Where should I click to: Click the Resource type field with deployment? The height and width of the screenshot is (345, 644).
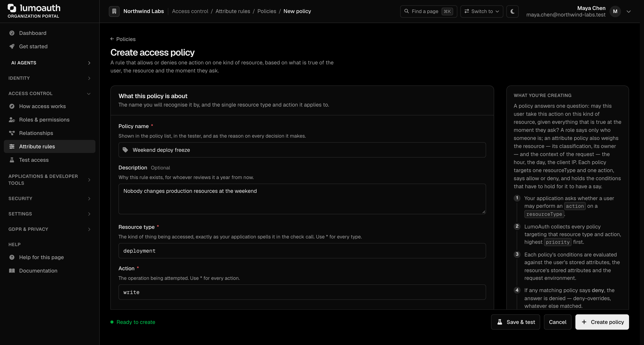tap(302, 251)
